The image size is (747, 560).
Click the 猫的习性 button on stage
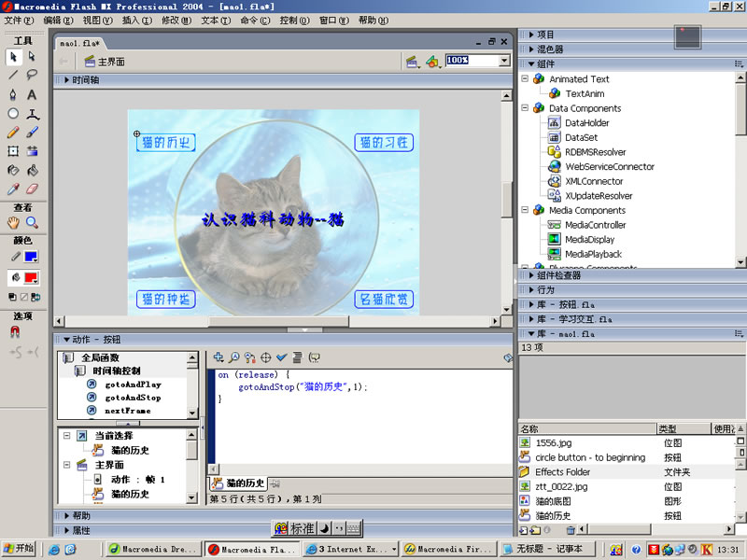[x=384, y=142]
